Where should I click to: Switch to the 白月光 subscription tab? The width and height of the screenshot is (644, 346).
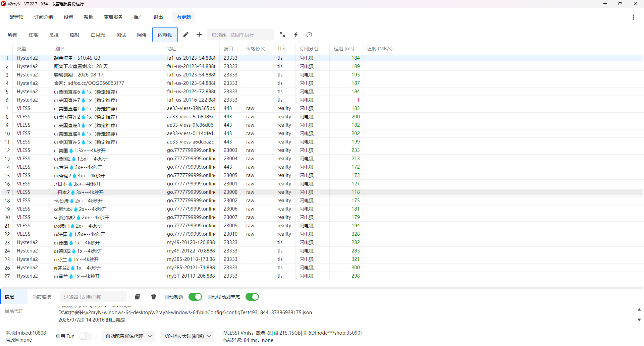coord(98,35)
